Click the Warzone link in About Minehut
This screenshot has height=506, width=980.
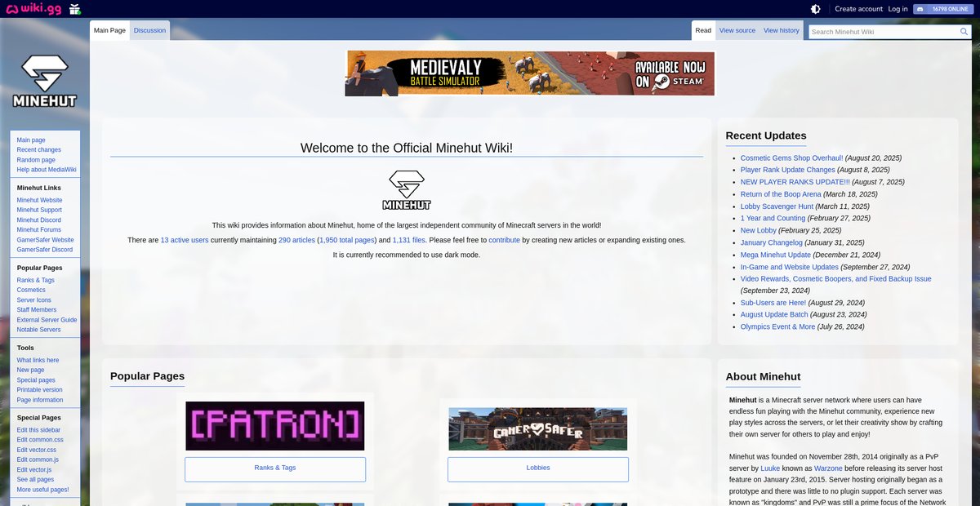coord(829,469)
